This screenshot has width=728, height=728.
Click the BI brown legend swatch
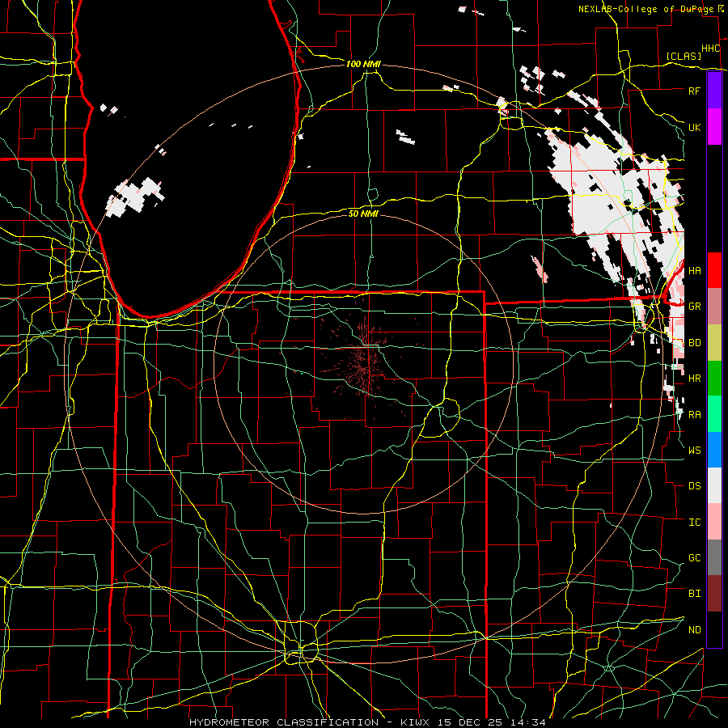tap(714, 594)
